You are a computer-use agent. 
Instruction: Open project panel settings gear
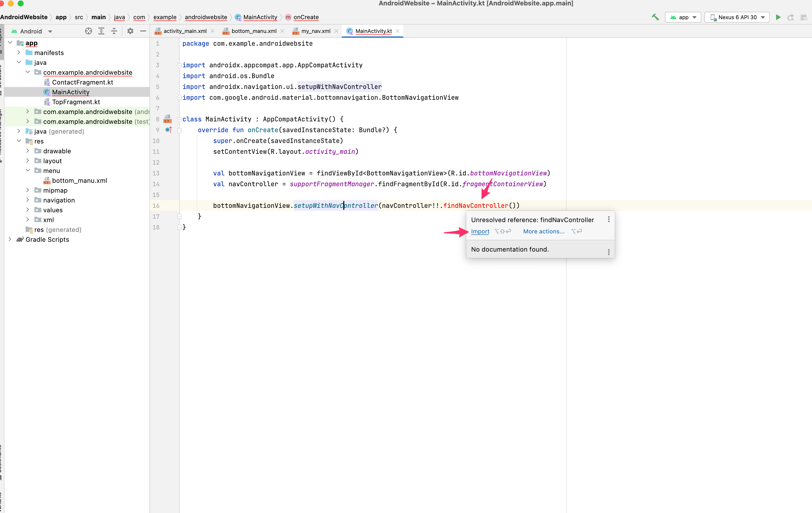point(130,31)
